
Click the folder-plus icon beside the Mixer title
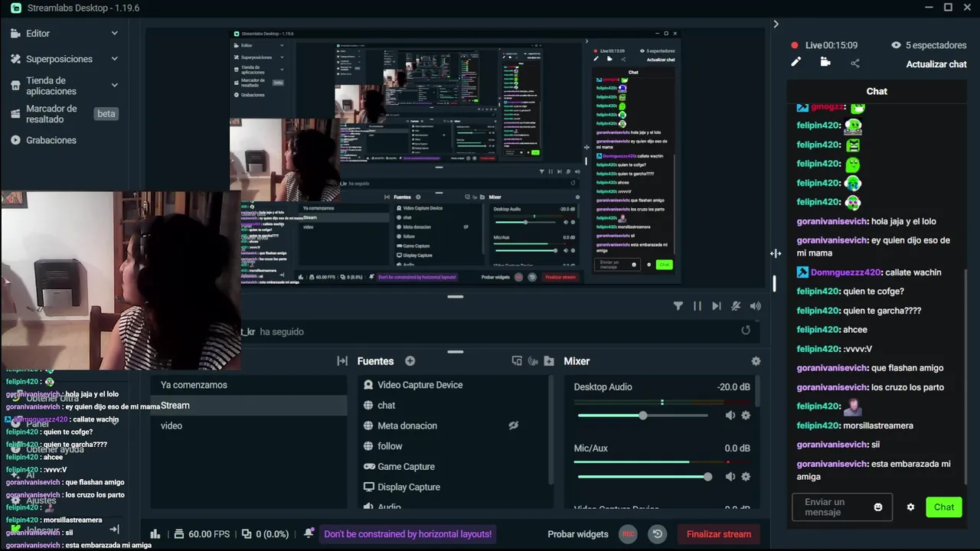tap(549, 361)
